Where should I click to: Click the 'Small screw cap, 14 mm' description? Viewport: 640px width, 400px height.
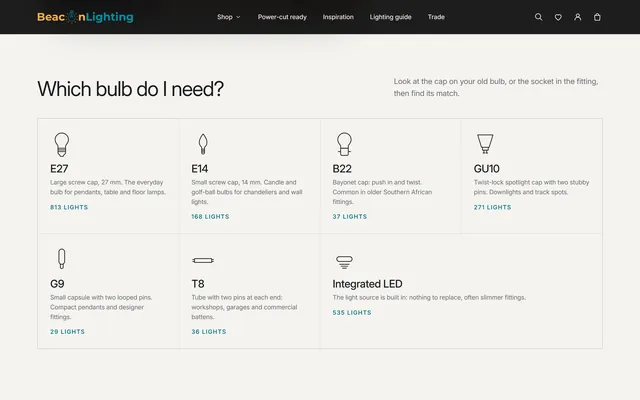(x=247, y=192)
